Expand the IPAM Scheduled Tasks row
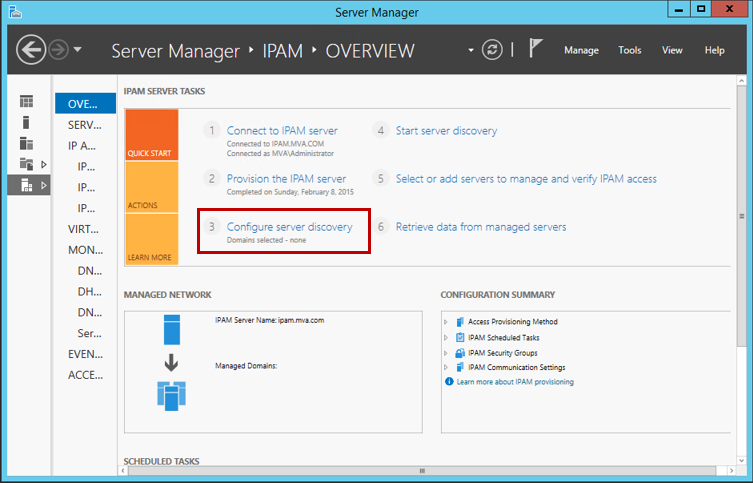 click(446, 338)
